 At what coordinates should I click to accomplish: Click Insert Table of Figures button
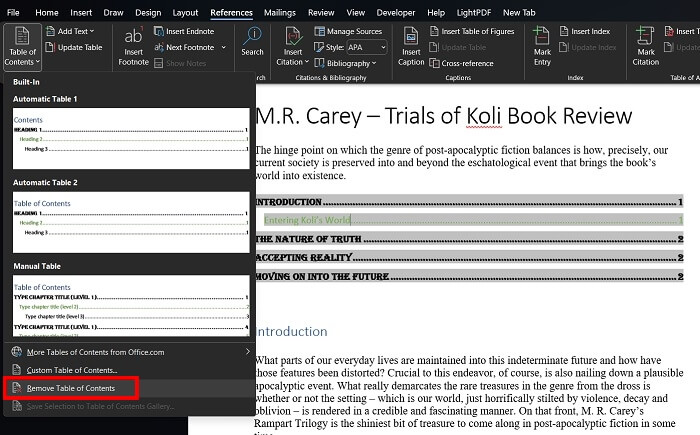(474, 32)
